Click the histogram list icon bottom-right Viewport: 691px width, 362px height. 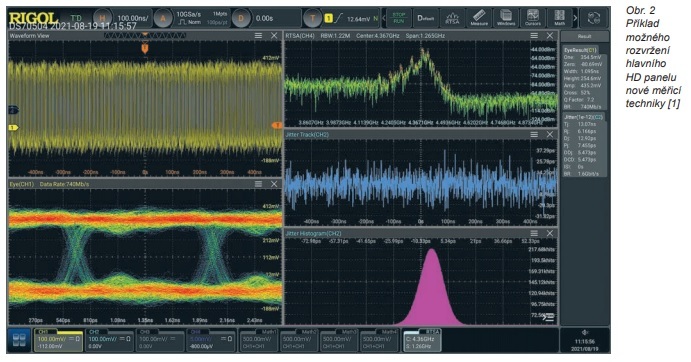[549, 317]
